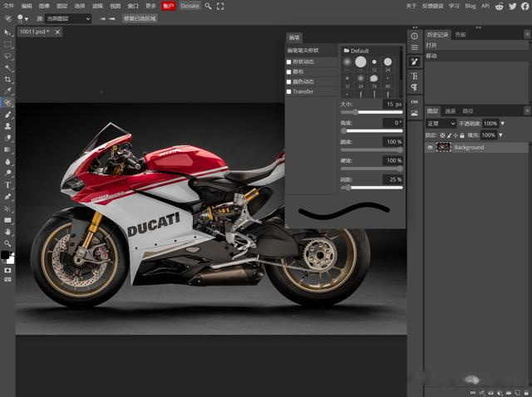
Task: Select the Eyedropper tool
Action: coord(7,91)
